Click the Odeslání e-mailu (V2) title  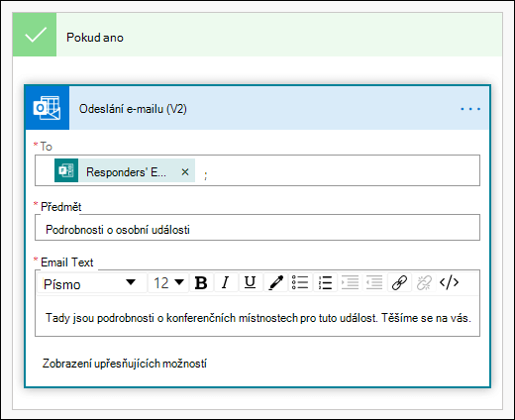tap(133, 109)
